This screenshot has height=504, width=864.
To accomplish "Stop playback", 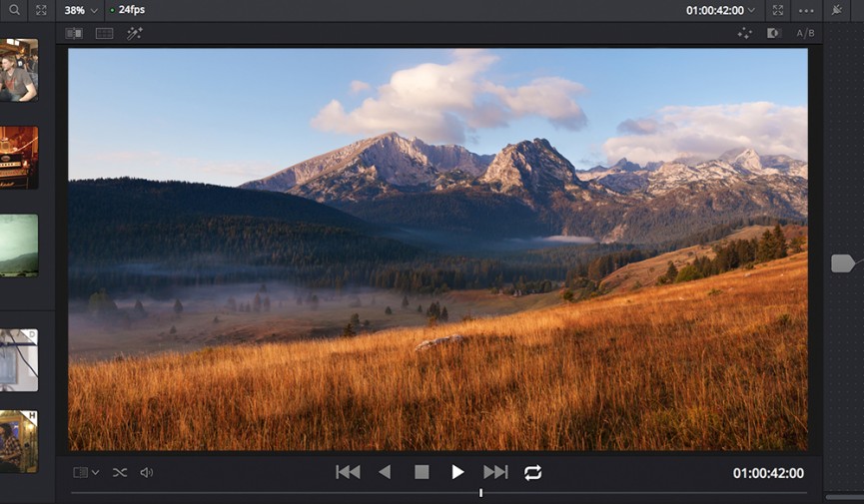I will tap(422, 472).
